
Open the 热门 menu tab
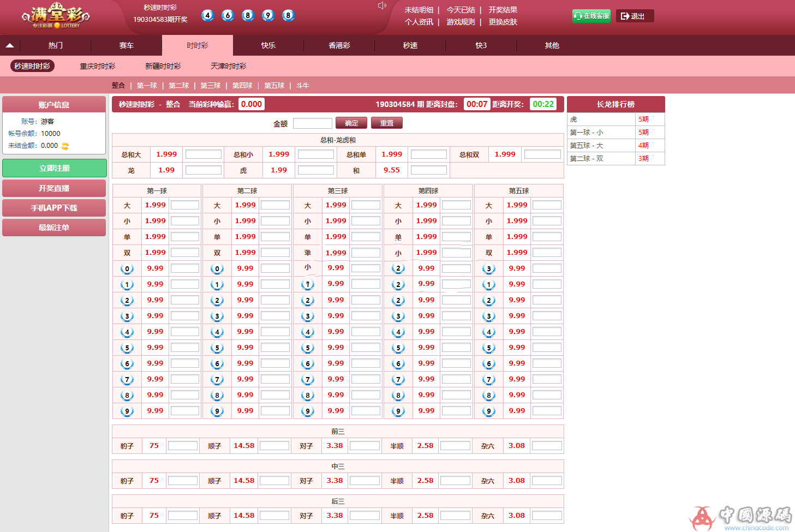[x=56, y=45]
